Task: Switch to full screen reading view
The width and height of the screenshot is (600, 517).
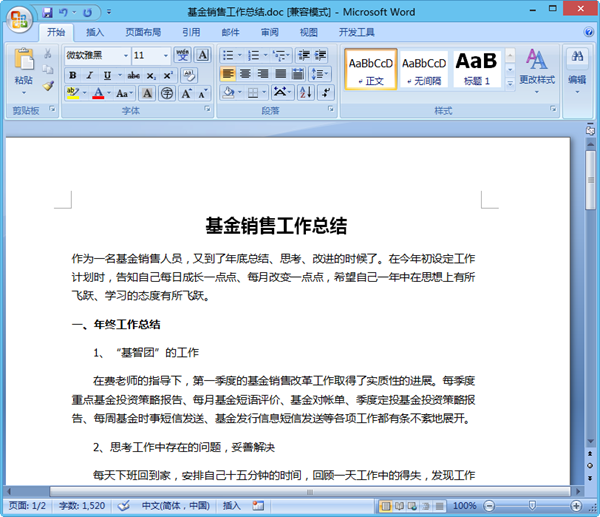Action: pyautogui.click(x=399, y=506)
